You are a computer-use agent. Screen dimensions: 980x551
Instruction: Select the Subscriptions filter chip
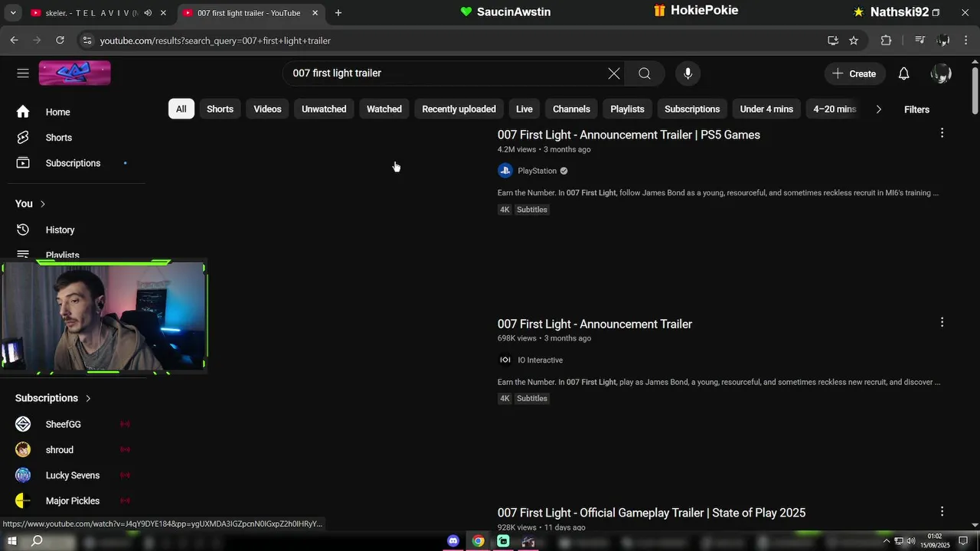pyautogui.click(x=692, y=109)
